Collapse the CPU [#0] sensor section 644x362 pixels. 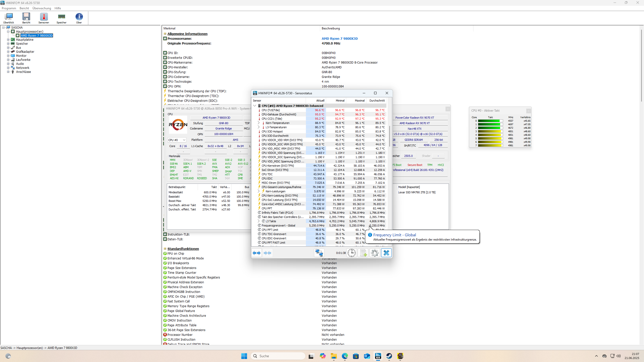point(255,106)
